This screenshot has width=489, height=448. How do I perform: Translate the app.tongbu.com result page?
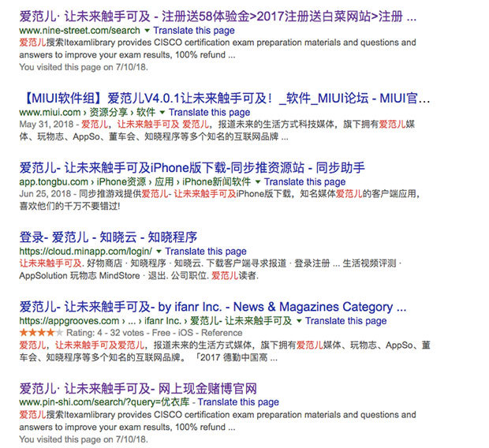(304, 182)
